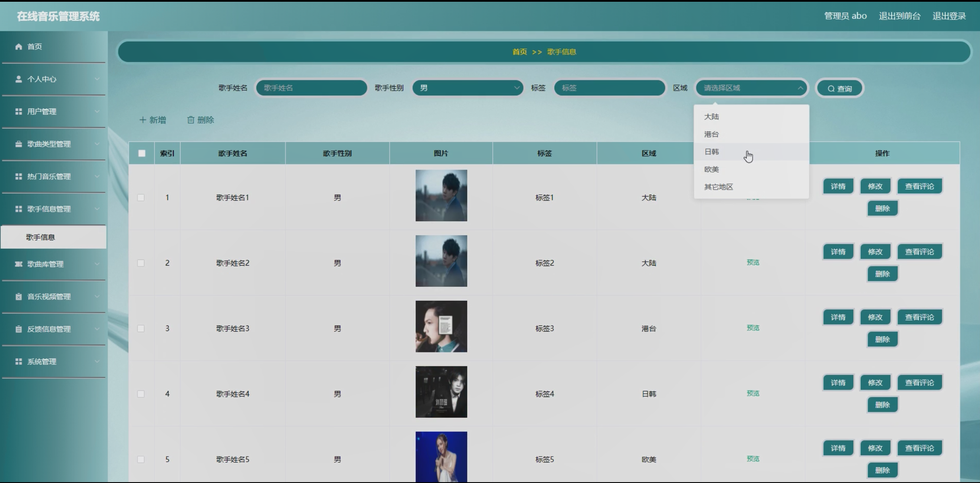Select 大陆 from region list
980x483 pixels.
click(x=751, y=117)
